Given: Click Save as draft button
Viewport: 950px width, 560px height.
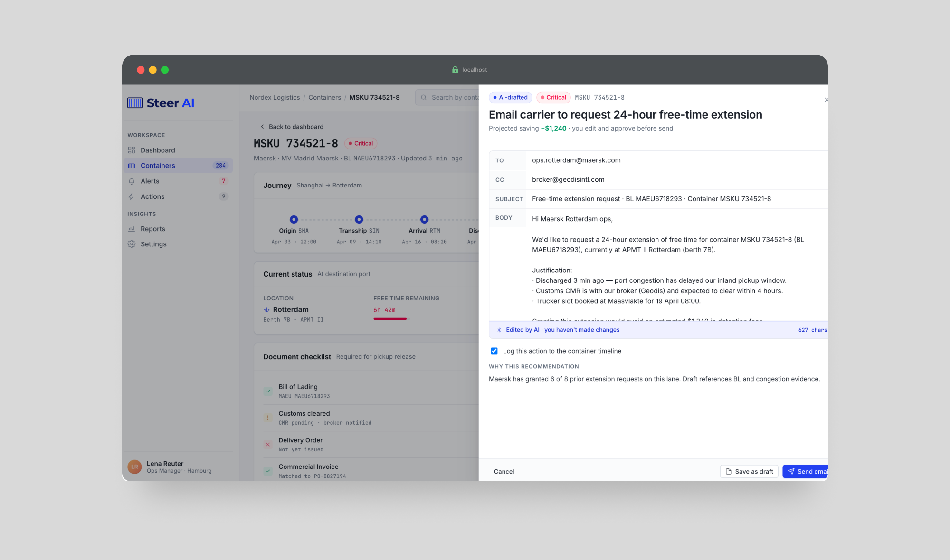Looking at the screenshot, I should pos(749,471).
